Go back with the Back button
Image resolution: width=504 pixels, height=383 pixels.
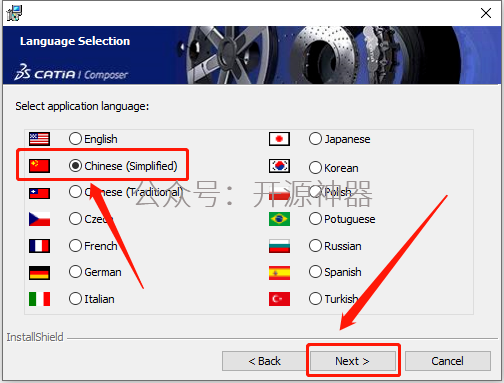point(265,361)
